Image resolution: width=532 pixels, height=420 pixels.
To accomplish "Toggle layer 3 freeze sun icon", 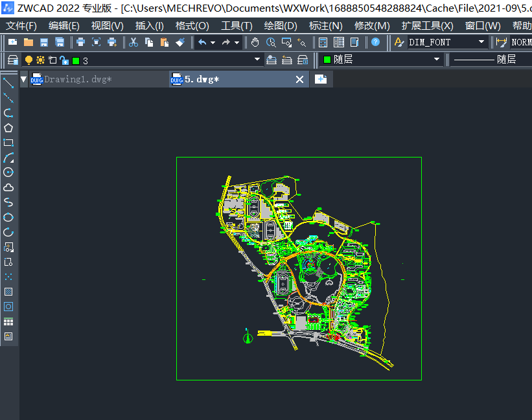I will point(40,60).
